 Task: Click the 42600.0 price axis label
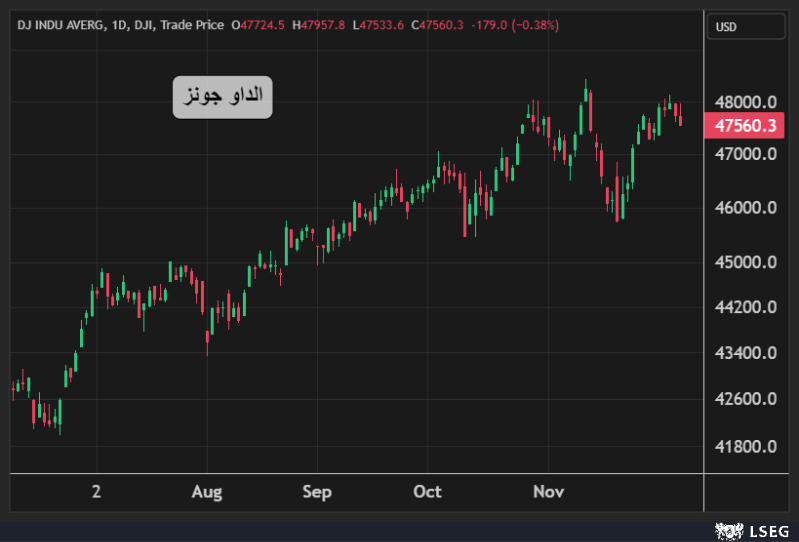744,399
